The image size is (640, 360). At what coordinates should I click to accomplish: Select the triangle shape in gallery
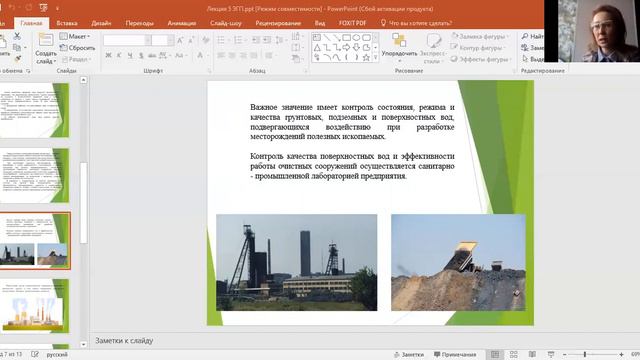[317, 48]
